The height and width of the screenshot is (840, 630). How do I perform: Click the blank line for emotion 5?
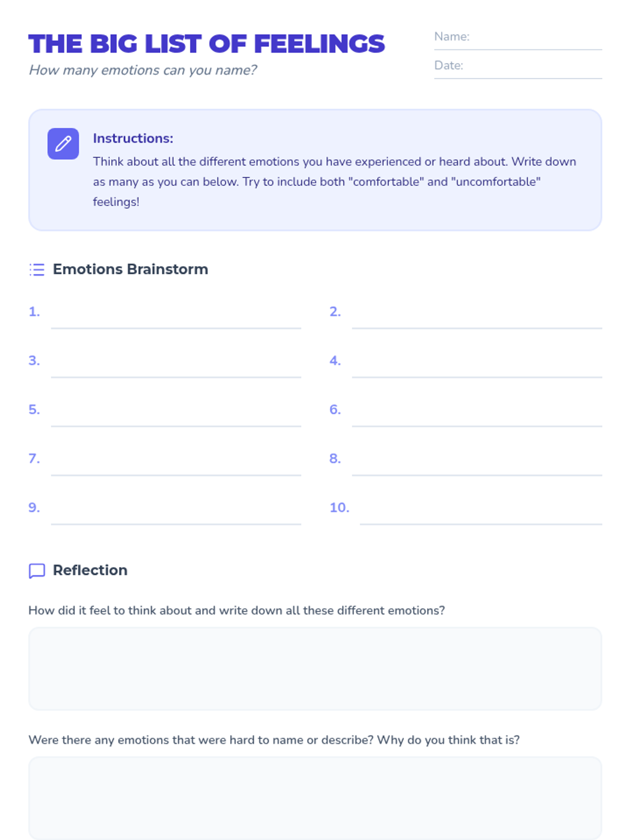click(176, 415)
